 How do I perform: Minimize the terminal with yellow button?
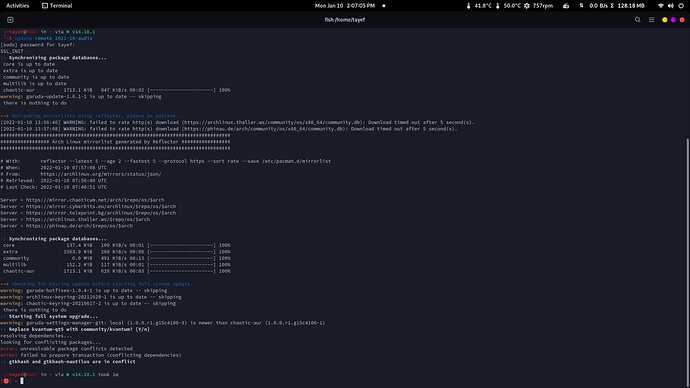click(664, 20)
